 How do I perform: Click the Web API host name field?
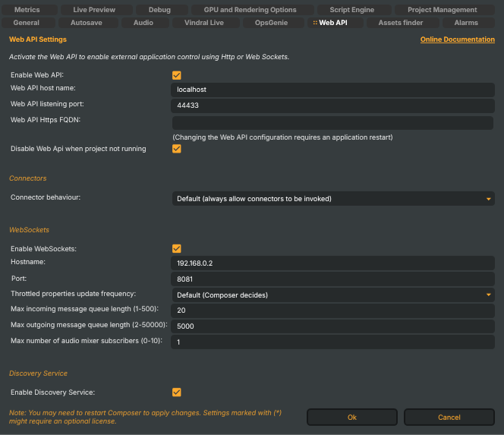tap(332, 90)
